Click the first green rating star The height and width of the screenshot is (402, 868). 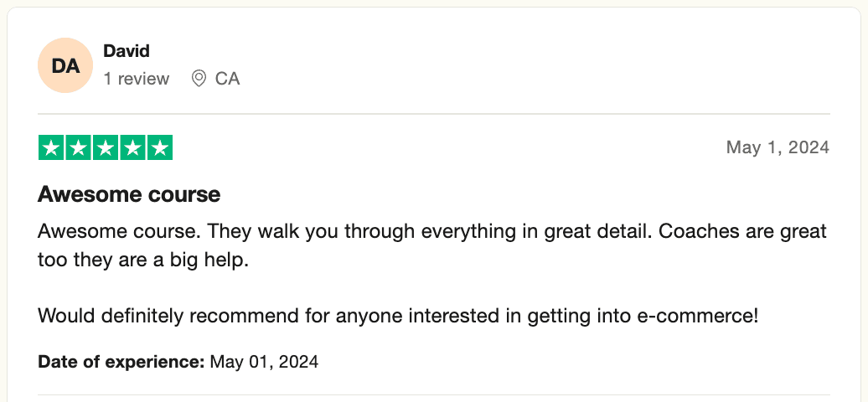click(x=51, y=148)
